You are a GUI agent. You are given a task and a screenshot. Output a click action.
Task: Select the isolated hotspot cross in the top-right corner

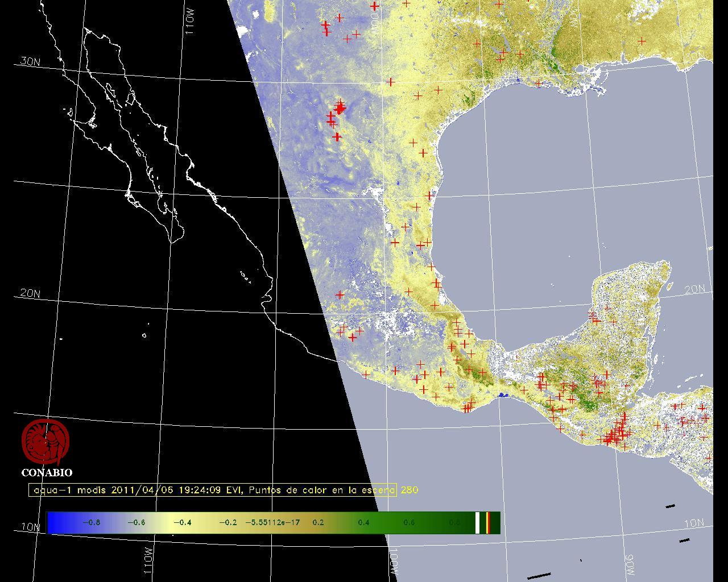coord(642,41)
